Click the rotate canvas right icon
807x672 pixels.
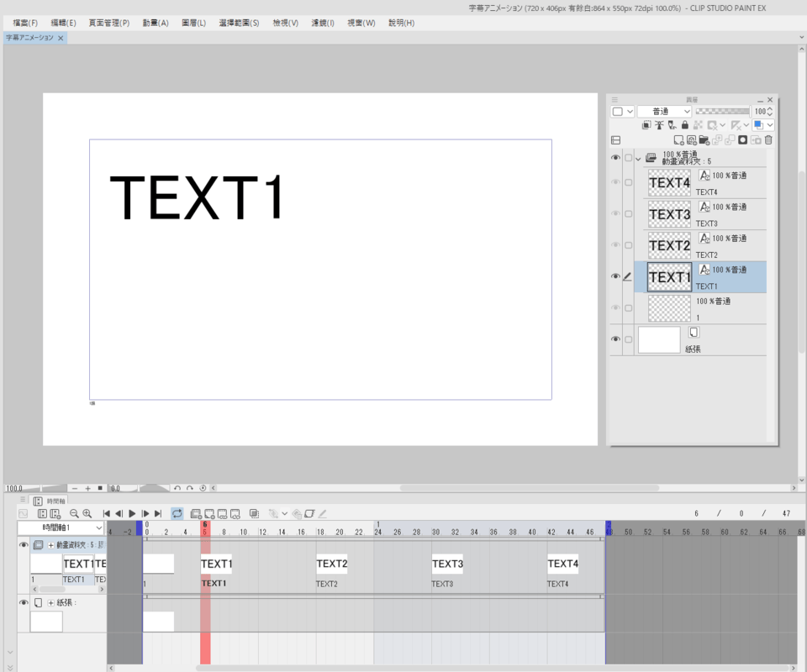click(x=190, y=488)
